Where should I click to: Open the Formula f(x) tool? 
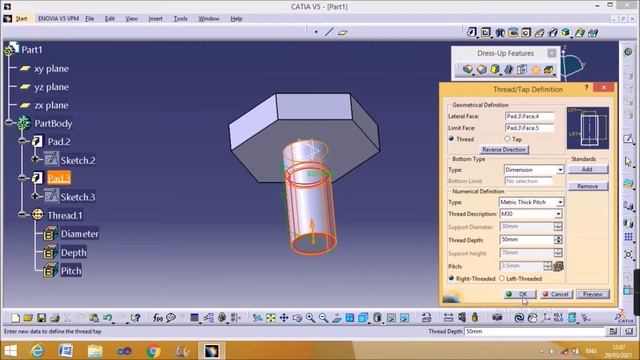(158, 318)
